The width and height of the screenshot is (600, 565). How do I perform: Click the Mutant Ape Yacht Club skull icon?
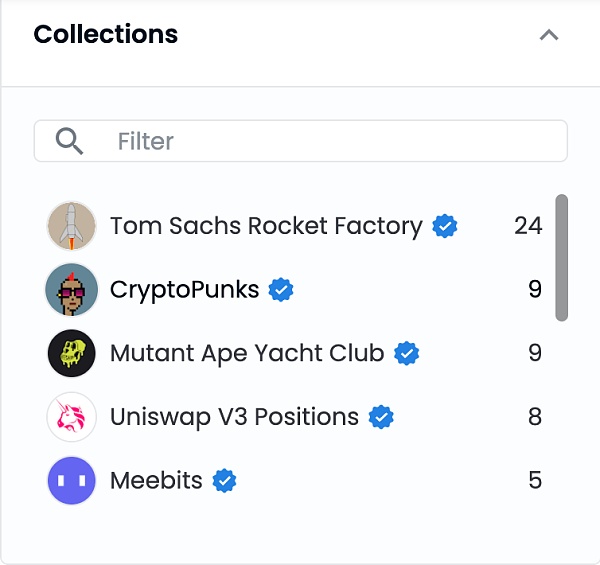(72, 353)
